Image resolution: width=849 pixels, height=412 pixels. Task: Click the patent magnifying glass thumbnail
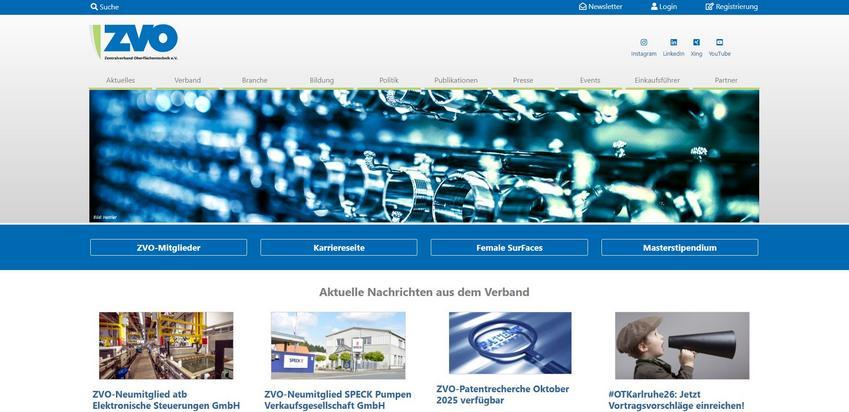[510, 343]
